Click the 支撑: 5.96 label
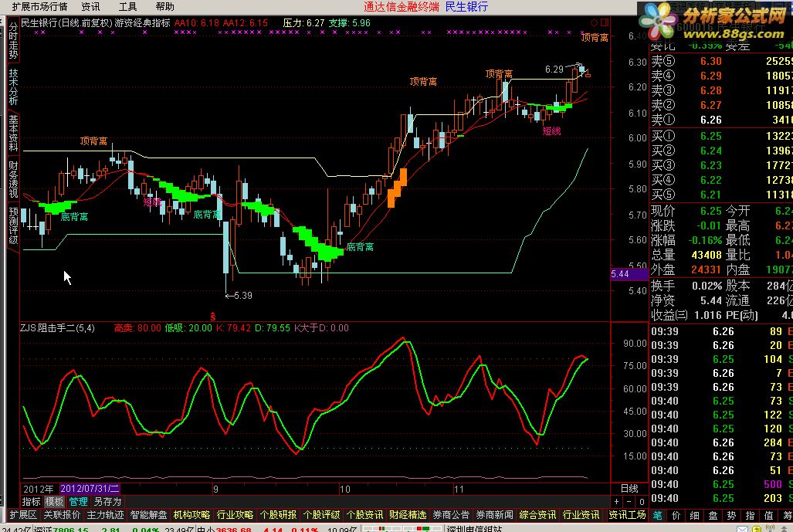793x532 pixels. click(x=350, y=22)
